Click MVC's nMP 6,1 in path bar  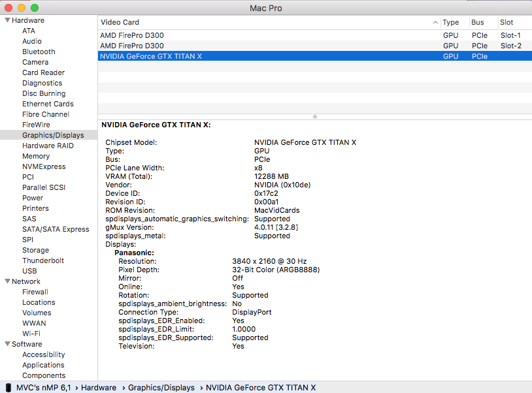pos(44,388)
